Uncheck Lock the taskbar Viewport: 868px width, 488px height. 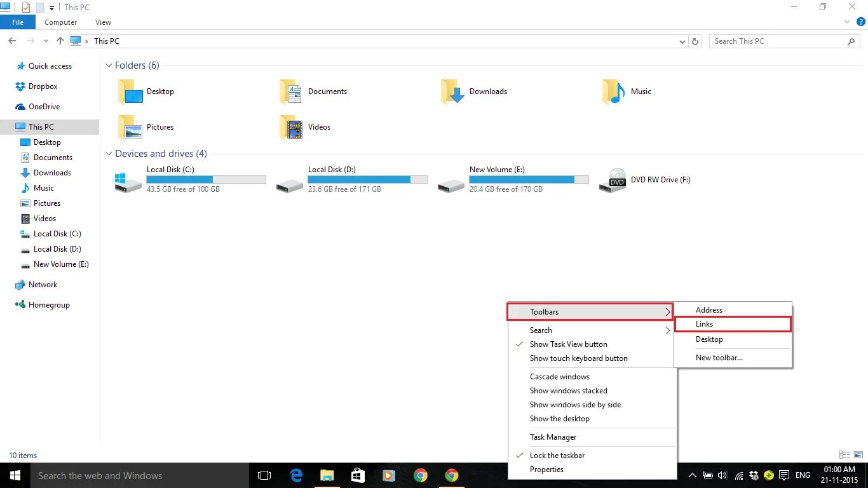coord(557,455)
